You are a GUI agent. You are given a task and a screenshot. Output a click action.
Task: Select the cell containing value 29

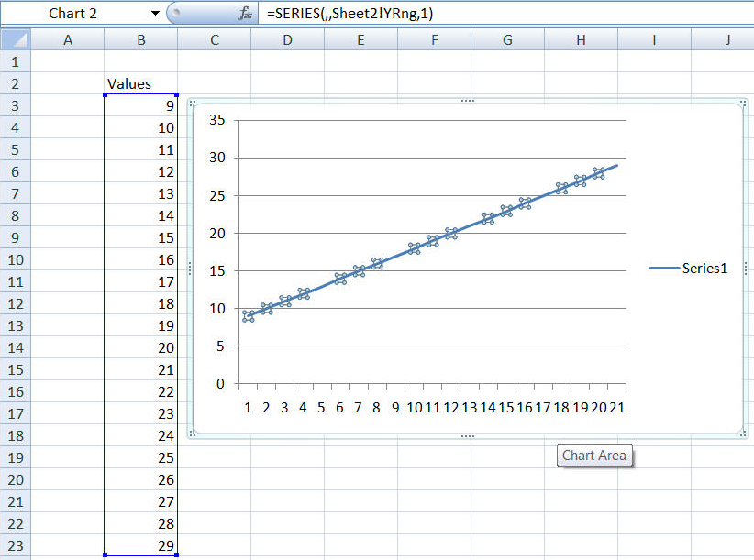point(140,545)
